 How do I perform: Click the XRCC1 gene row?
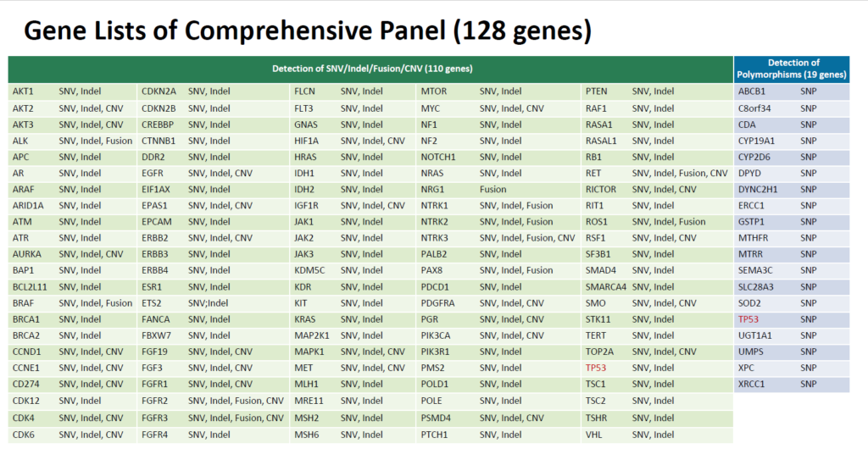point(752,385)
